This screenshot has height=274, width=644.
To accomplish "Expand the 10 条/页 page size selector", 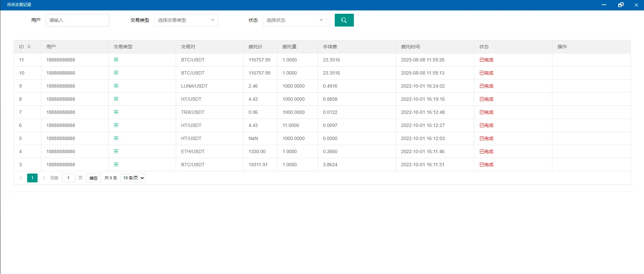I will (133, 178).
